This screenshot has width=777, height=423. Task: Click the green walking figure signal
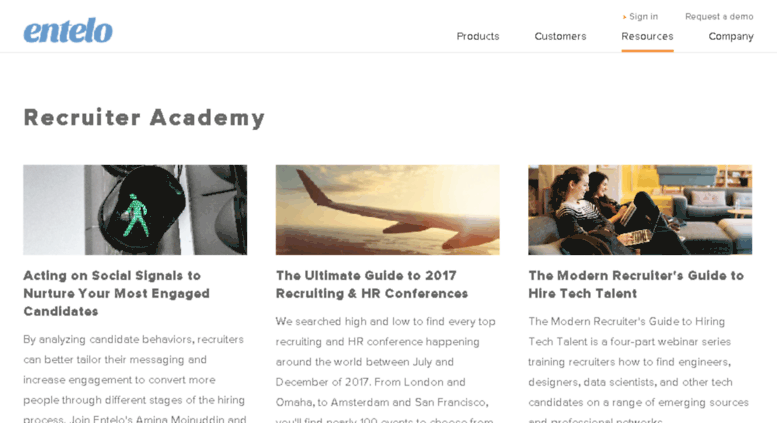[x=135, y=215]
